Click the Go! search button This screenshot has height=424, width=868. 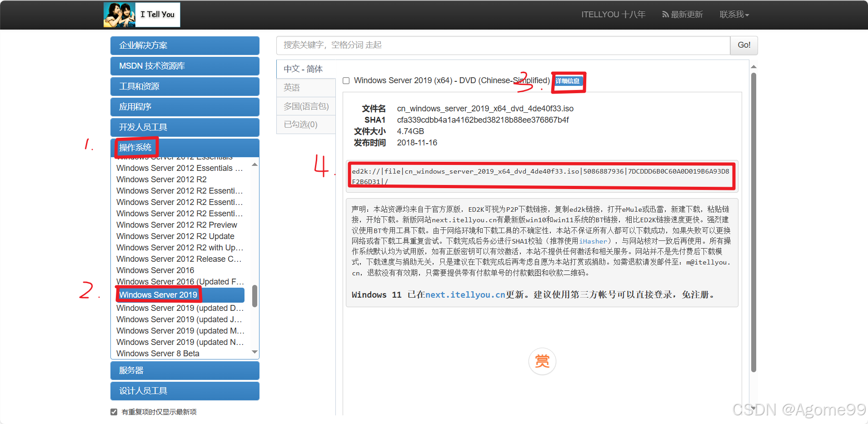tap(744, 45)
